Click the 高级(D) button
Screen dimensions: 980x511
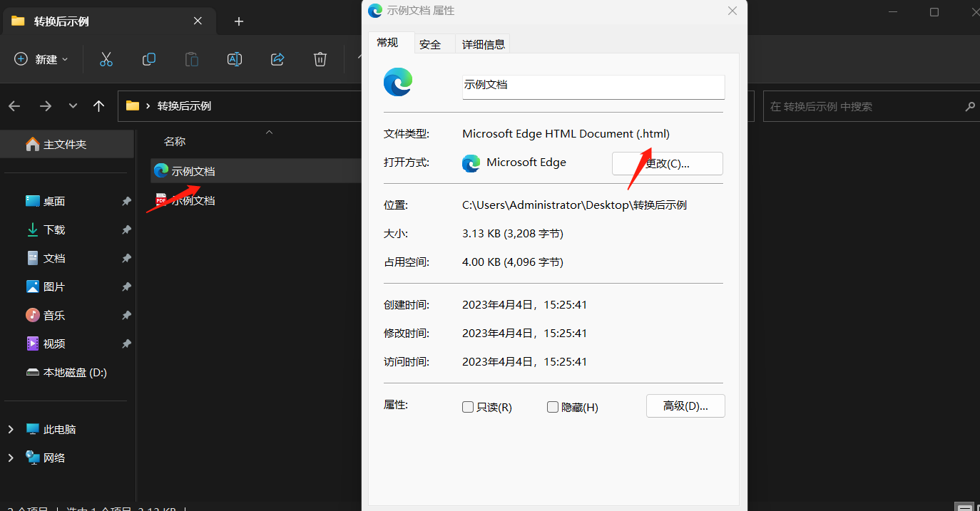click(685, 406)
